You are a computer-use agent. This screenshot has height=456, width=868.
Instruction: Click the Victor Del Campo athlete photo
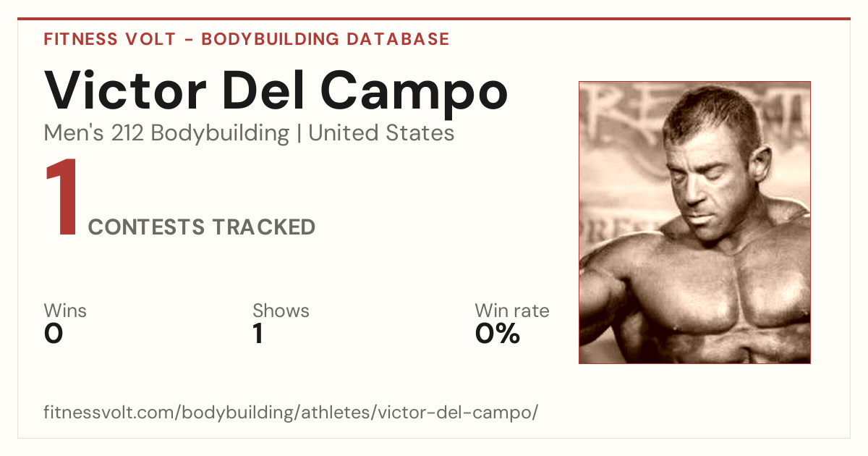tap(694, 222)
